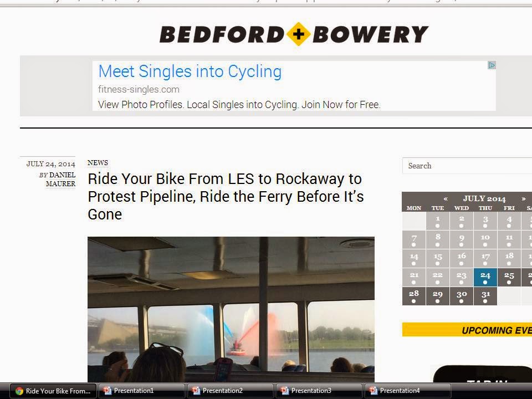This screenshot has height=399, width=532.
Task: Switch to Presentation1 in the taskbar
Action: (x=141, y=391)
